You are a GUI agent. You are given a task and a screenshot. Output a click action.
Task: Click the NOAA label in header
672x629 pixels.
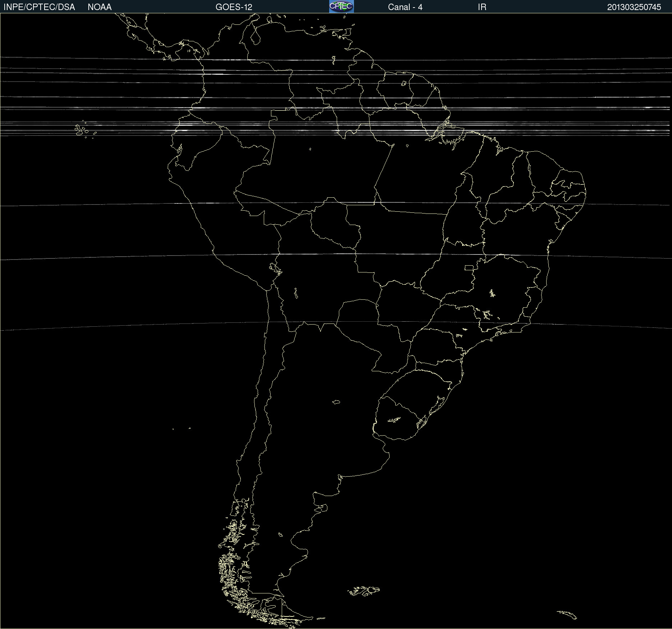click(100, 7)
